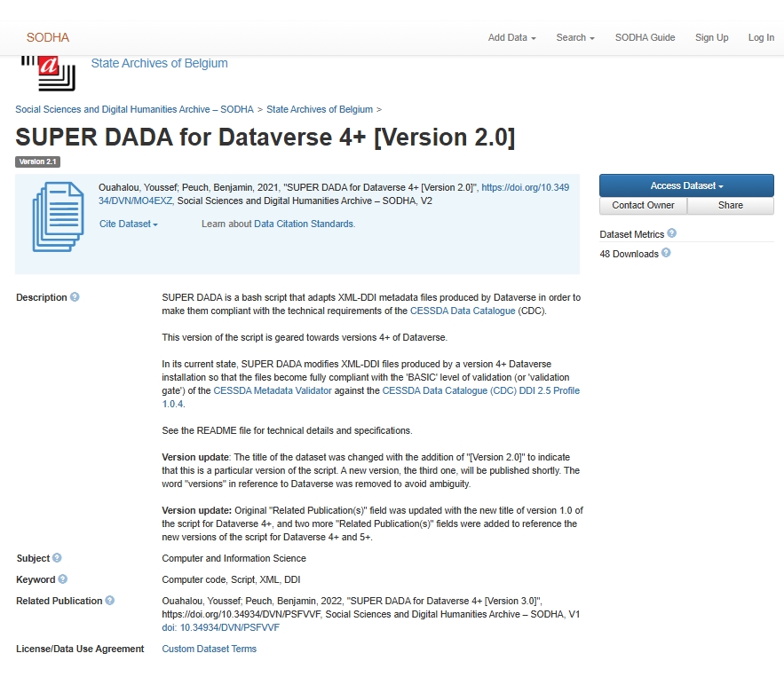Click the Version 2.1 badge

click(37, 162)
